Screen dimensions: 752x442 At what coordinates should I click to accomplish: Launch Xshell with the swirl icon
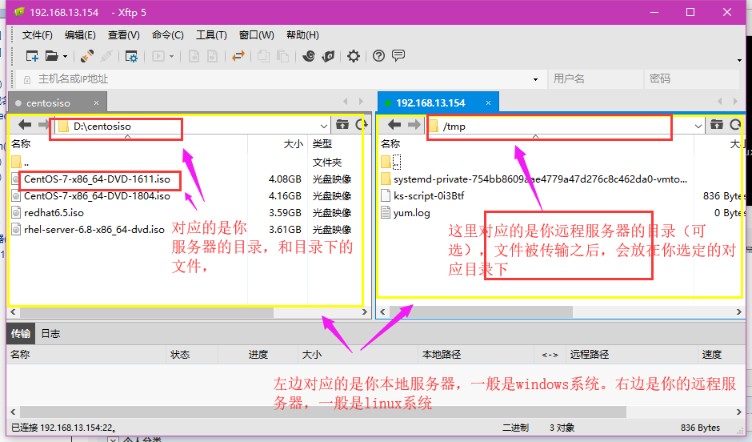pyautogui.click(x=309, y=56)
